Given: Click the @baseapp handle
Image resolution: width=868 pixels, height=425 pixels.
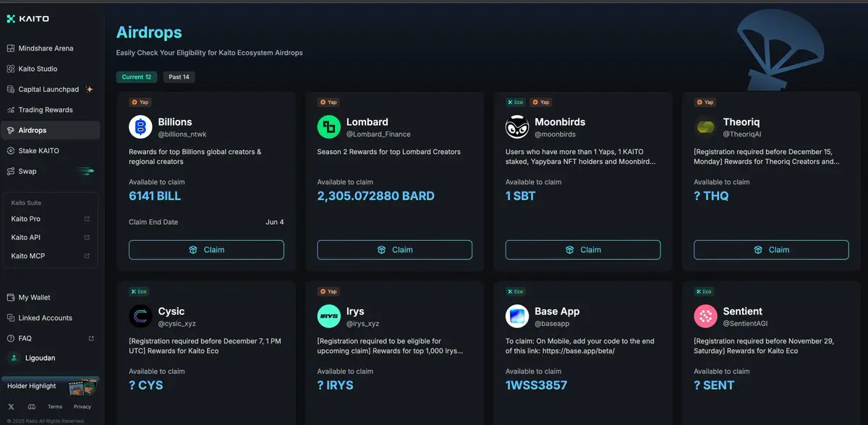Looking at the screenshot, I should pos(553,324).
